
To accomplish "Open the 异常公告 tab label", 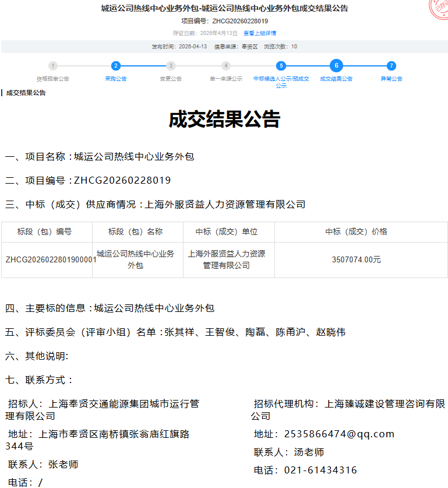I will click(391, 79).
